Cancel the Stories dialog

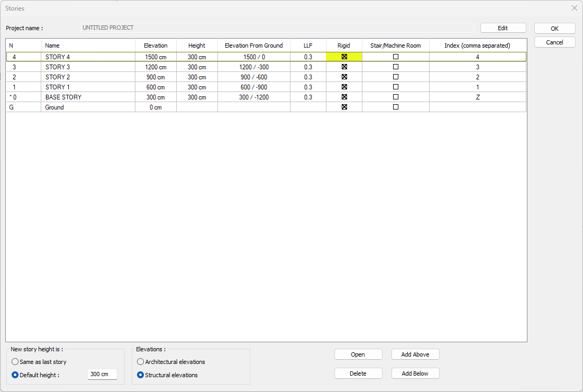pyautogui.click(x=554, y=42)
